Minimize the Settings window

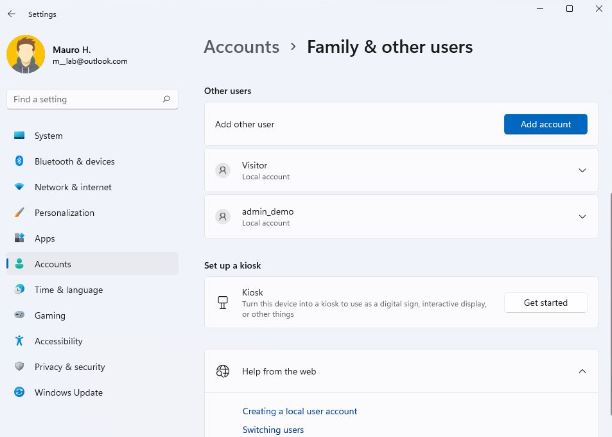pyautogui.click(x=540, y=9)
